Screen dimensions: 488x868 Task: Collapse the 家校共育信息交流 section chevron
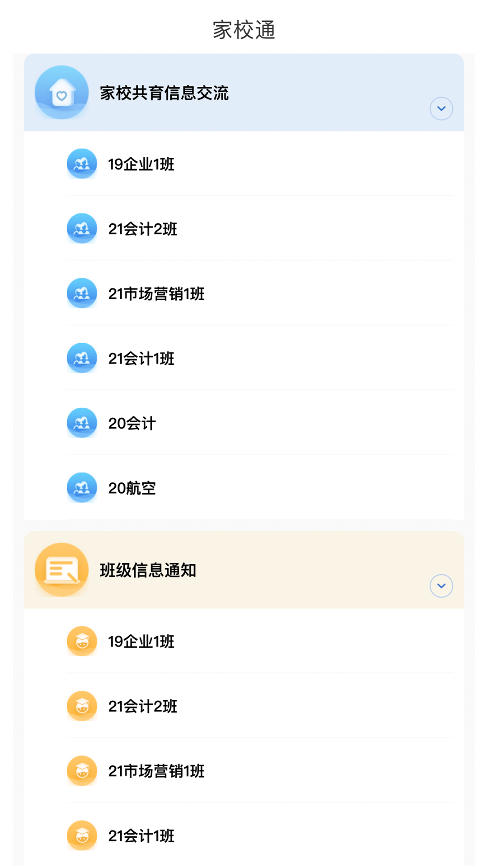[441, 108]
